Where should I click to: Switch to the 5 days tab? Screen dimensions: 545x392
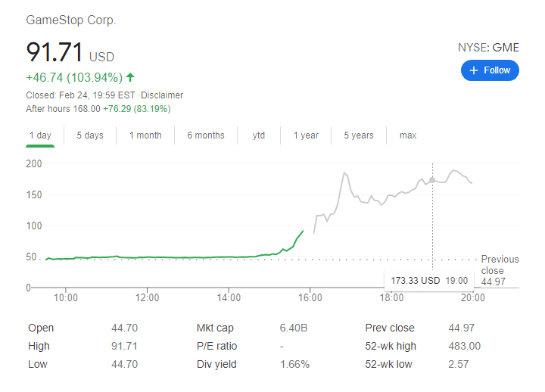tap(90, 135)
